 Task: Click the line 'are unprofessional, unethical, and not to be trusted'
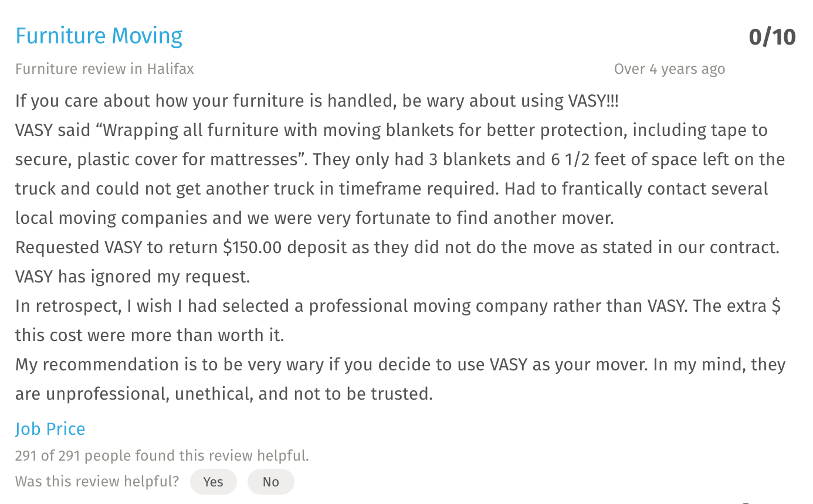(x=224, y=394)
